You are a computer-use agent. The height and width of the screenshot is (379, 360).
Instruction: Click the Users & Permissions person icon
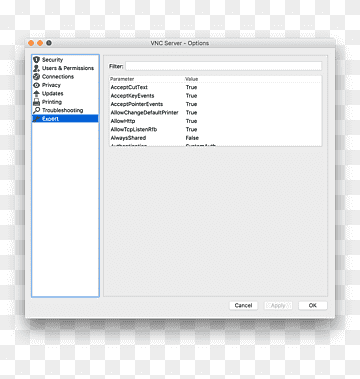pyautogui.click(x=36, y=68)
